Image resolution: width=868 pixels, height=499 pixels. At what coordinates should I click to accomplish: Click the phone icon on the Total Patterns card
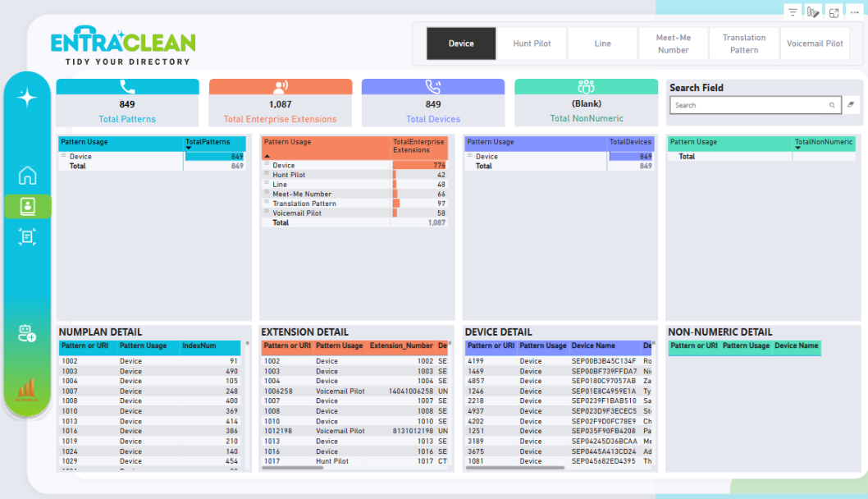coord(127,86)
